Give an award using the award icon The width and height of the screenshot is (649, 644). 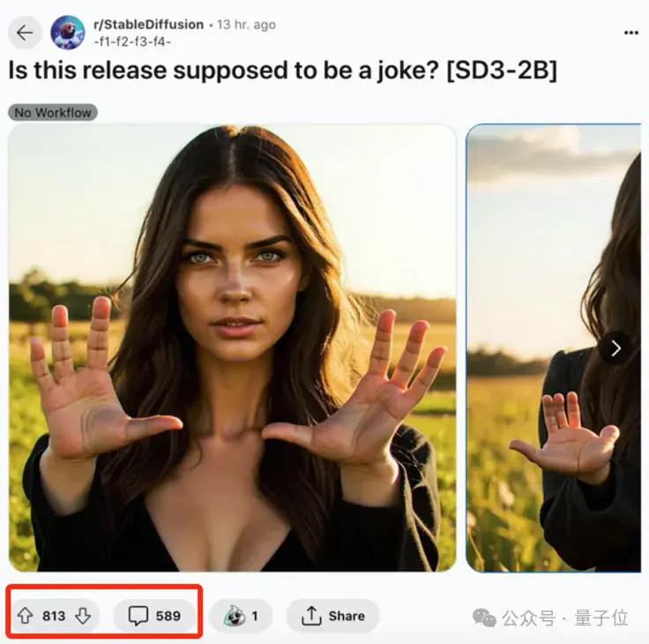point(233,616)
